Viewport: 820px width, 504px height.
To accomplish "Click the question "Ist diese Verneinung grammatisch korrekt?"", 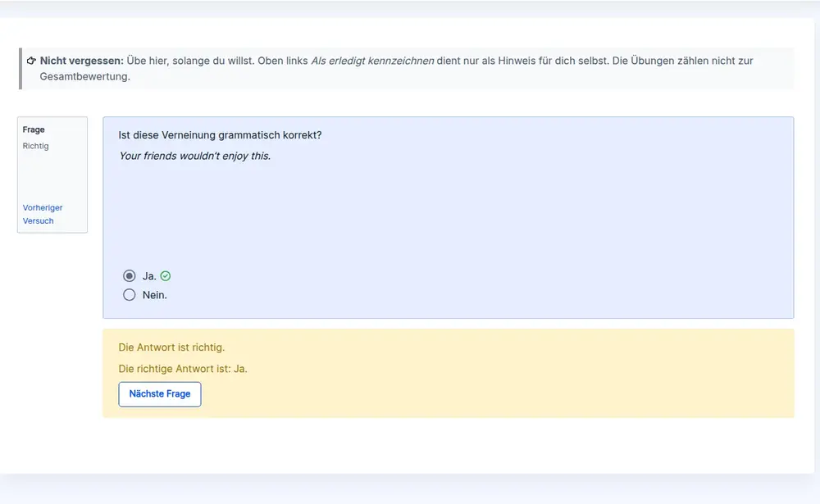I will [x=220, y=135].
